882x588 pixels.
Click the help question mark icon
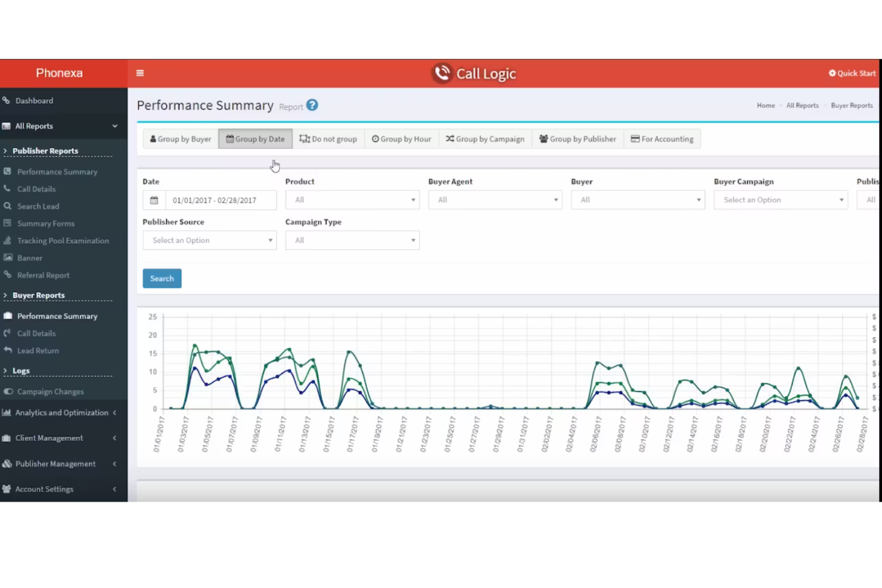[312, 105]
